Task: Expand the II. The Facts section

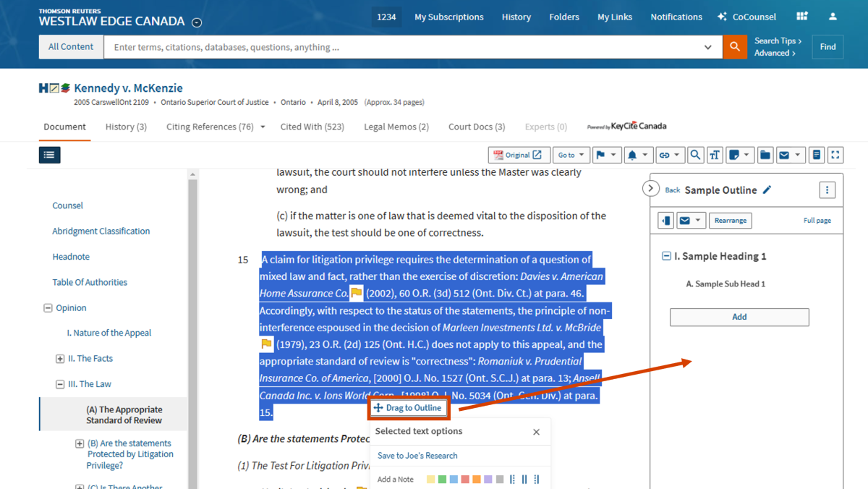Action: click(60, 359)
